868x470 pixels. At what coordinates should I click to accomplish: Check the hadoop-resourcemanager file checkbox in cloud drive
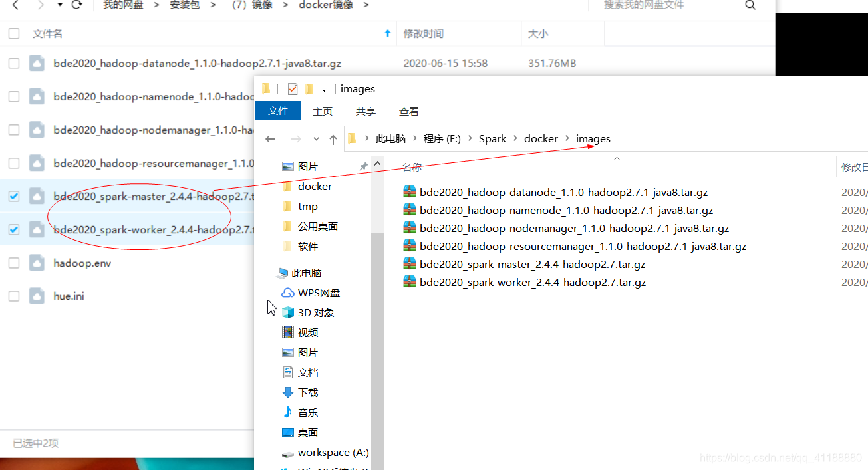[14, 163]
